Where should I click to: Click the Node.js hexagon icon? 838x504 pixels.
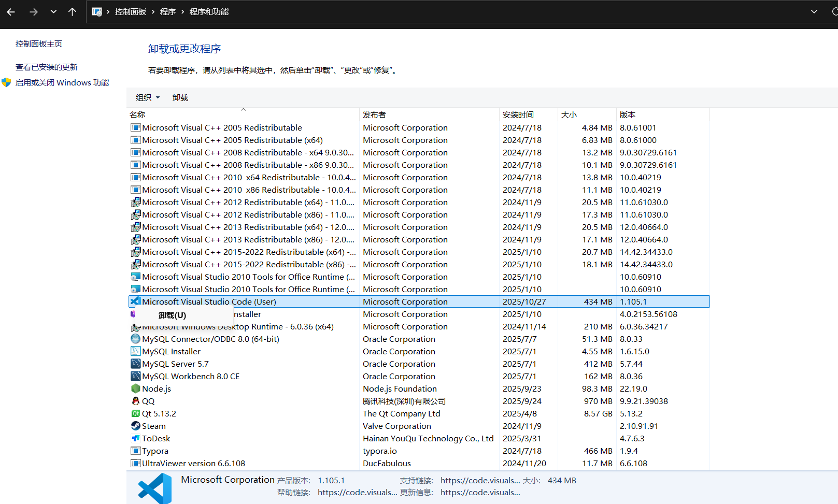(x=135, y=388)
